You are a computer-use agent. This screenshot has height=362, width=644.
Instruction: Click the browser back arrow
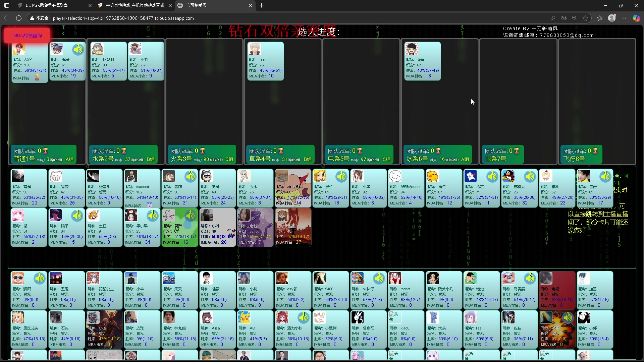(x=7, y=18)
